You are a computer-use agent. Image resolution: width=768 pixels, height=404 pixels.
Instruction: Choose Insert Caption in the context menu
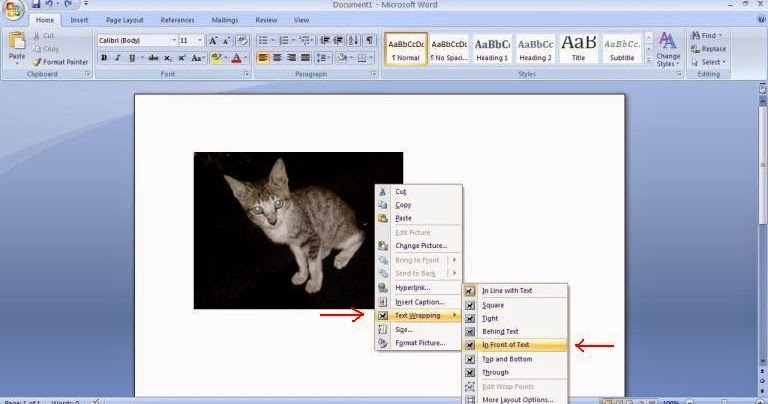(x=419, y=302)
